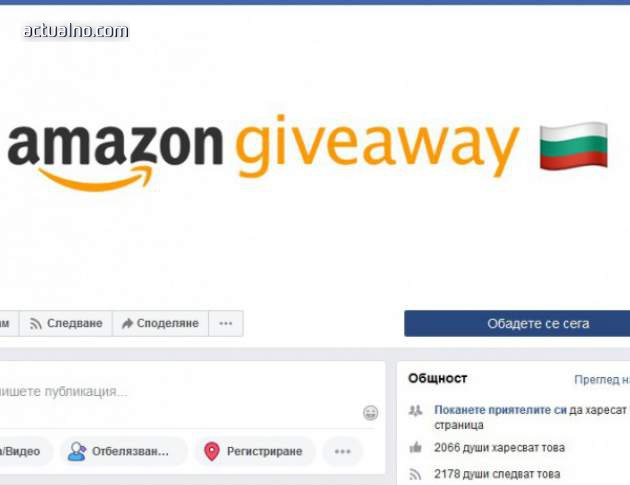Click the Поканете приятелите си link

(500, 410)
